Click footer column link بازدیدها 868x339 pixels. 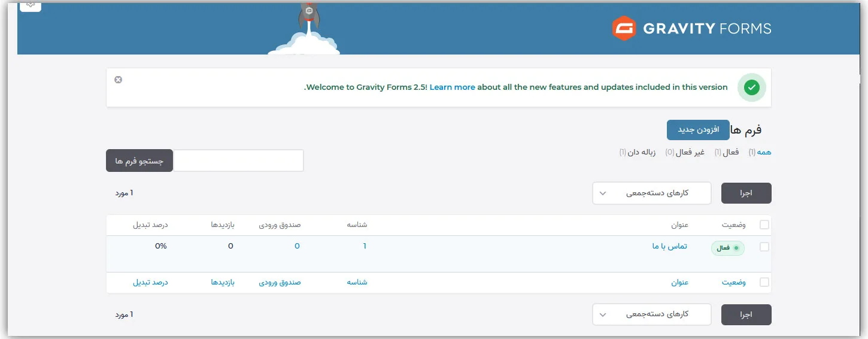click(222, 283)
